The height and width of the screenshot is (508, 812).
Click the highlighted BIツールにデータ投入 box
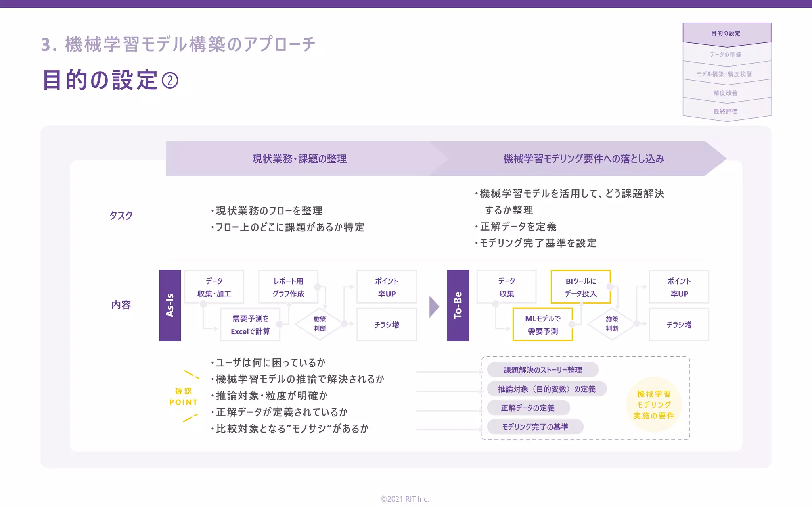(581, 287)
